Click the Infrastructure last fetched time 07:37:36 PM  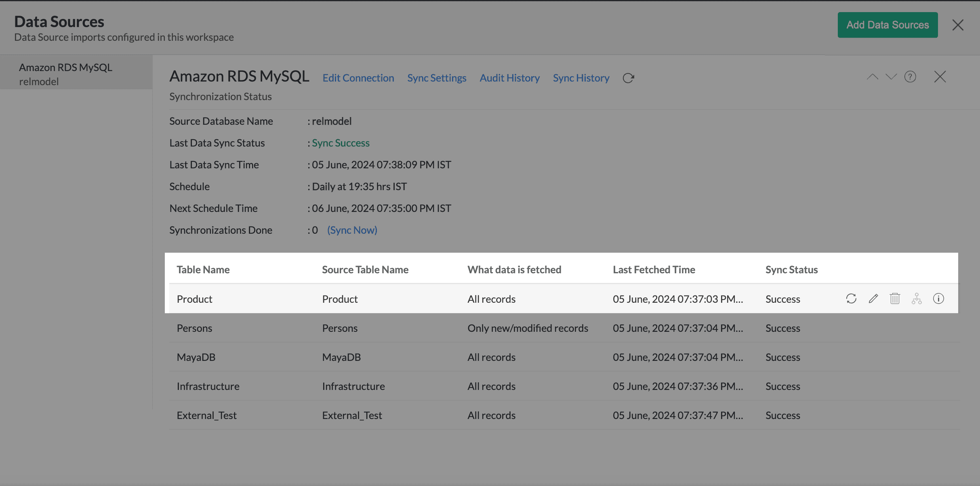coord(678,386)
